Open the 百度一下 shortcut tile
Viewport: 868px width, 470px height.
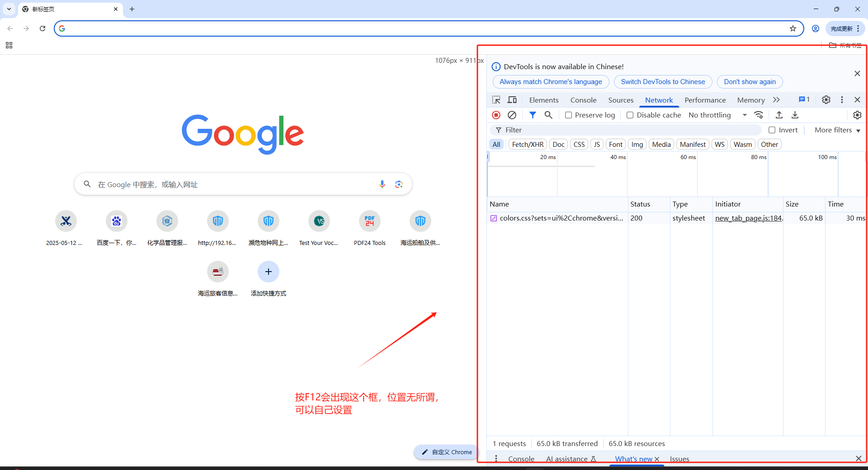(117, 228)
